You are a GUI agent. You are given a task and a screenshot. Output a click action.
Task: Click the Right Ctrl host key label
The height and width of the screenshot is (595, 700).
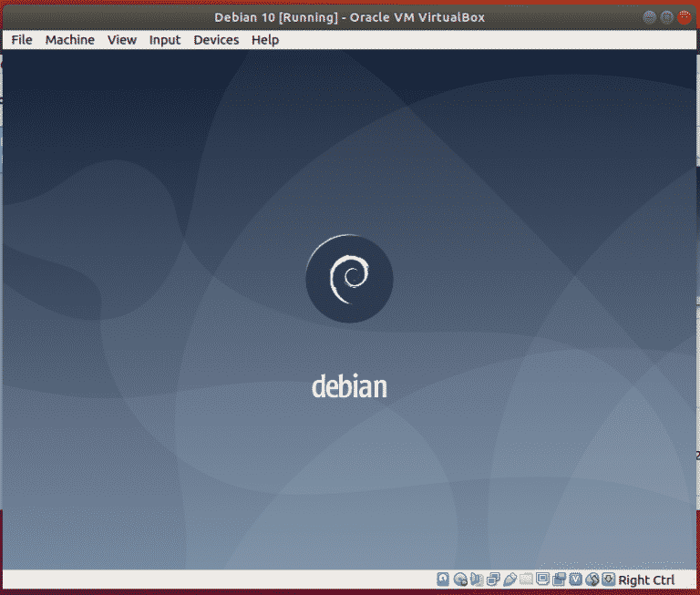(x=646, y=580)
